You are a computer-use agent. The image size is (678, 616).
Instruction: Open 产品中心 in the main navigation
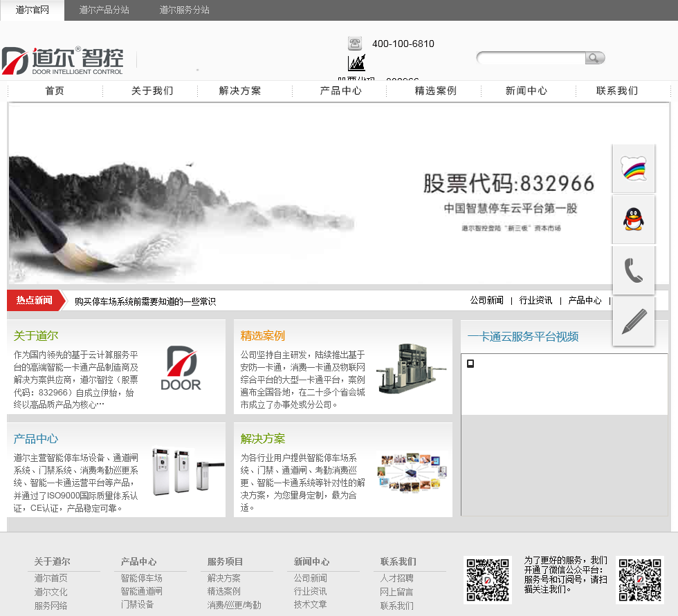coord(340,91)
